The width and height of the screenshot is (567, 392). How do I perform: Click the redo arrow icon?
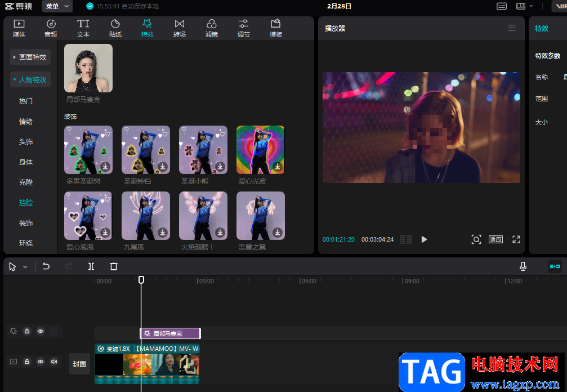tap(68, 266)
